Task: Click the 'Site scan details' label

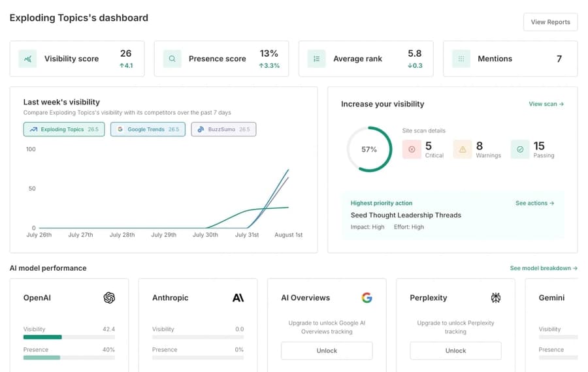Action: [424, 131]
